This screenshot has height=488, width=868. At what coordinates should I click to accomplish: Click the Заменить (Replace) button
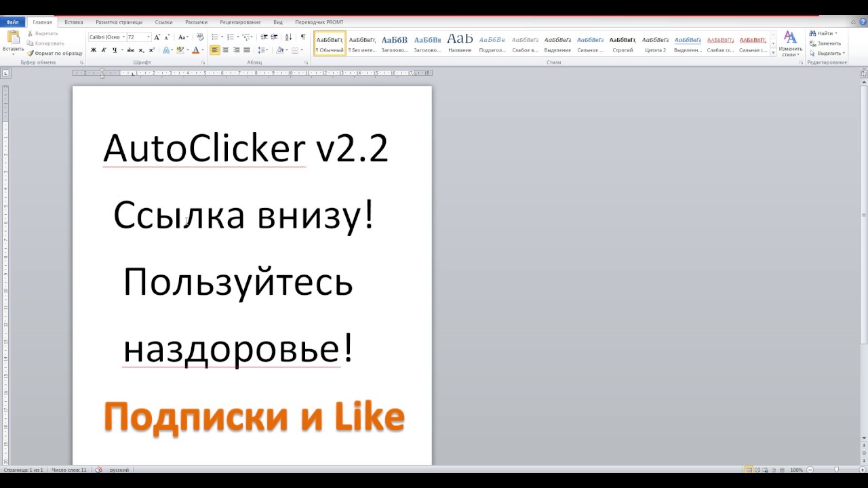825,43
